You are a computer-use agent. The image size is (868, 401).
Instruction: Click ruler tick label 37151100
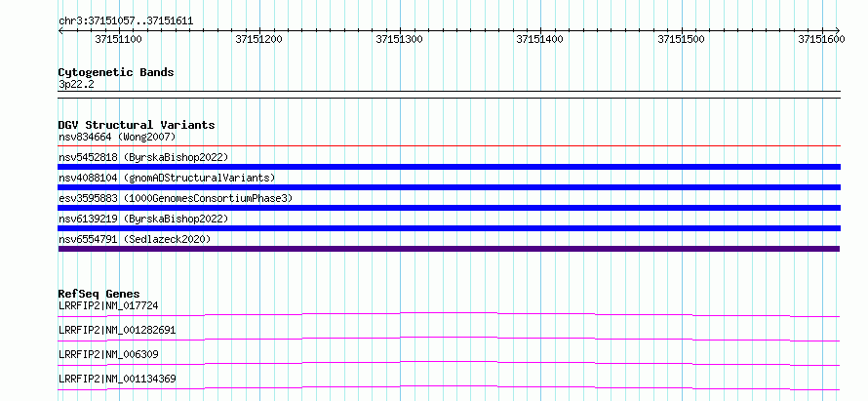tap(118, 39)
